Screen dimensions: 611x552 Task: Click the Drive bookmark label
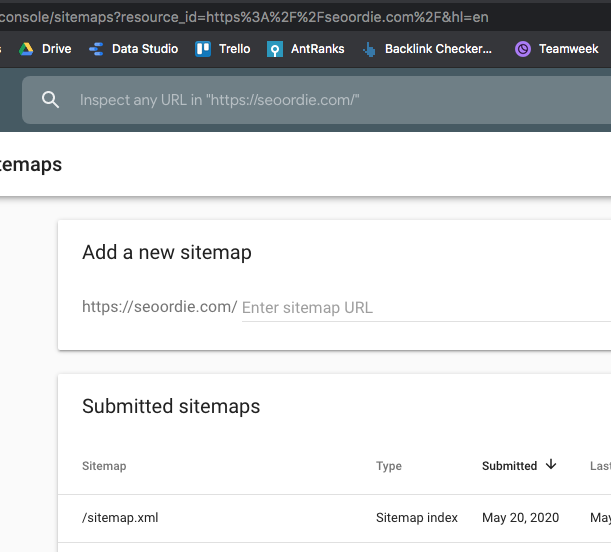pyautogui.click(x=57, y=49)
